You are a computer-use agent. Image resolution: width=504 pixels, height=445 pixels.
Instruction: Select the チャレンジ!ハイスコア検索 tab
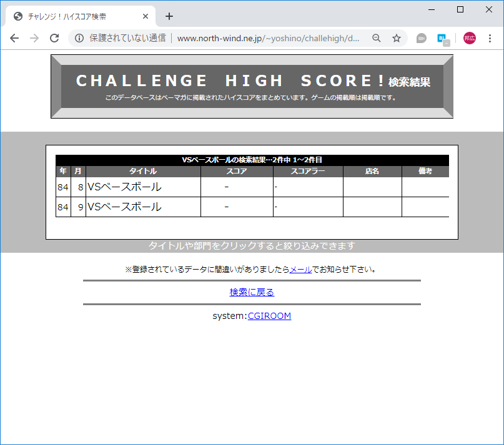(75, 16)
